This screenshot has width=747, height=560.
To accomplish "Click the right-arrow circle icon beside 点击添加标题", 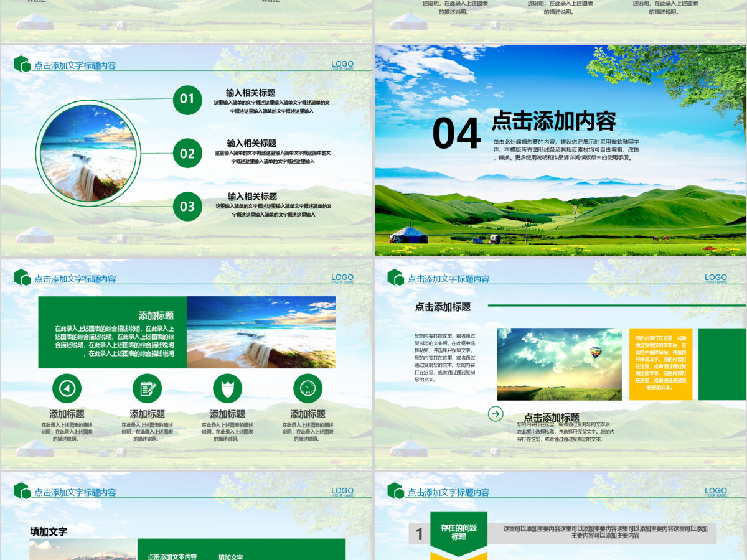I will (x=496, y=414).
